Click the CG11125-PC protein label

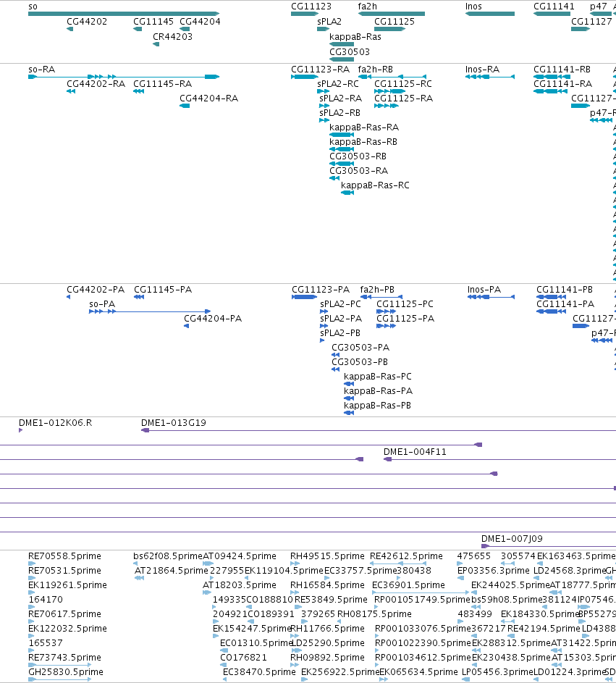coord(405,303)
